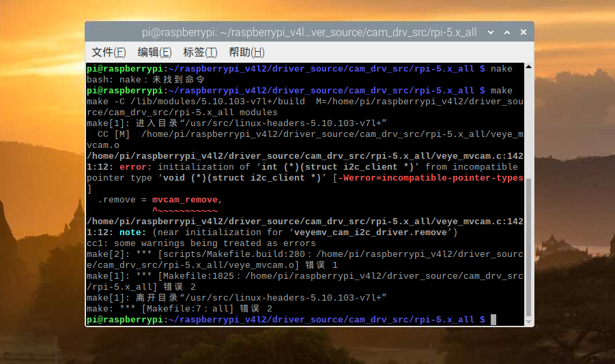Open the 标签(T) menu
The image size is (615, 364).
199,52
